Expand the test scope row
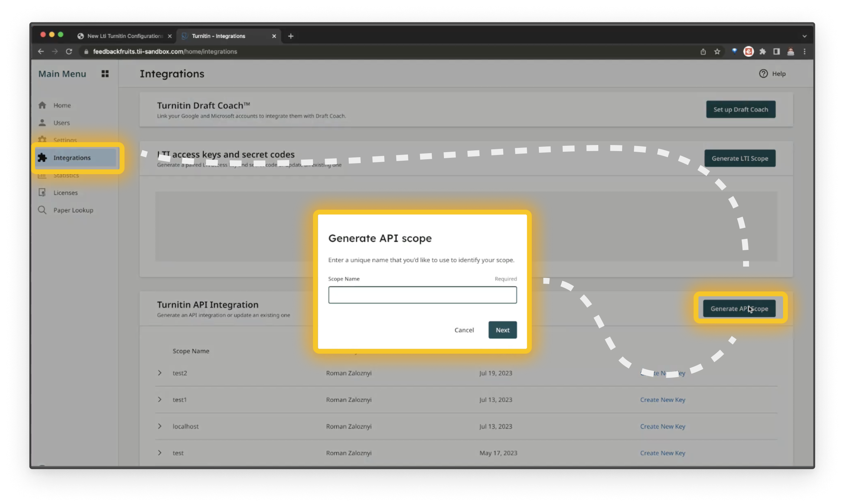 tap(160, 453)
